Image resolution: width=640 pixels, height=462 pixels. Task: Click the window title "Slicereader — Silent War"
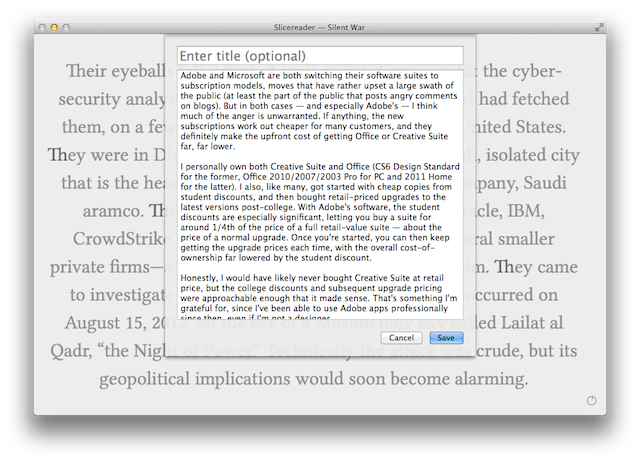click(319, 27)
